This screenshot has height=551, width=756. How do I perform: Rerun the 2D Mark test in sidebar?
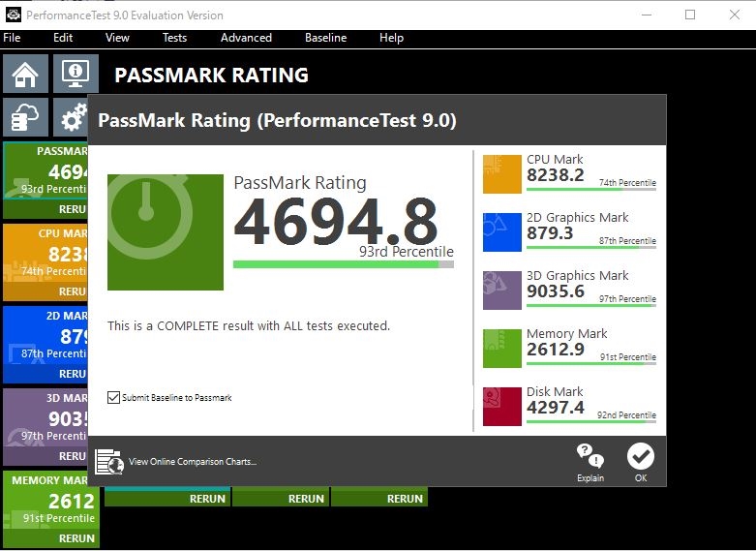pos(45,374)
